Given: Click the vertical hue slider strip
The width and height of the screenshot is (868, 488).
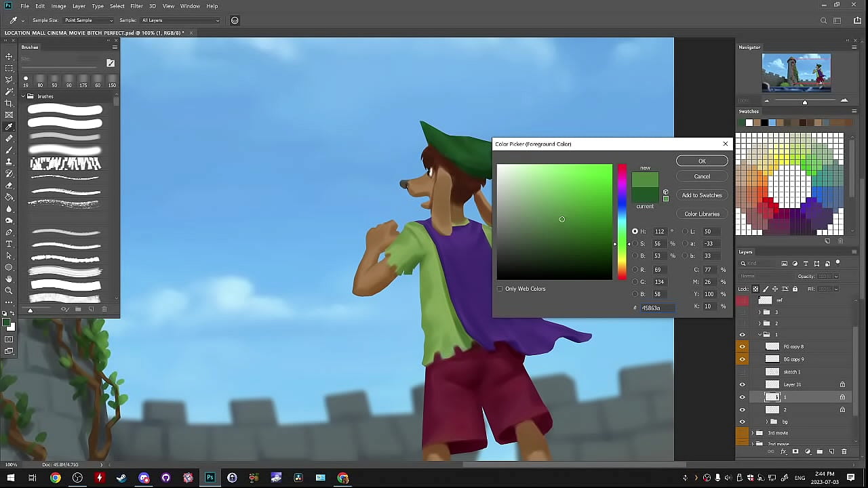Looking at the screenshot, I should click(x=622, y=222).
